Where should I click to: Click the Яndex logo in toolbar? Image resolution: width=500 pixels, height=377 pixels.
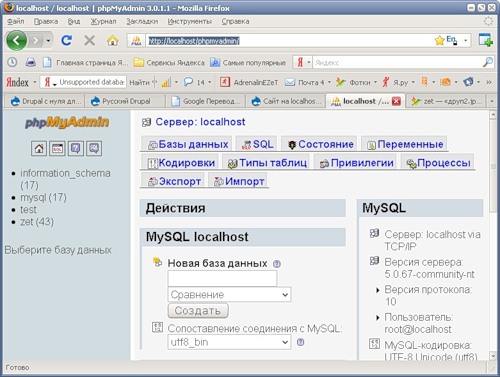17,82
